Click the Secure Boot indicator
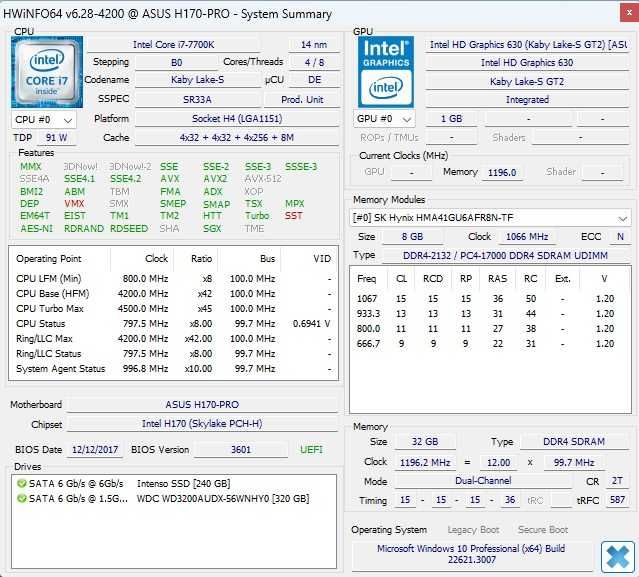639x577 pixels. (542, 530)
